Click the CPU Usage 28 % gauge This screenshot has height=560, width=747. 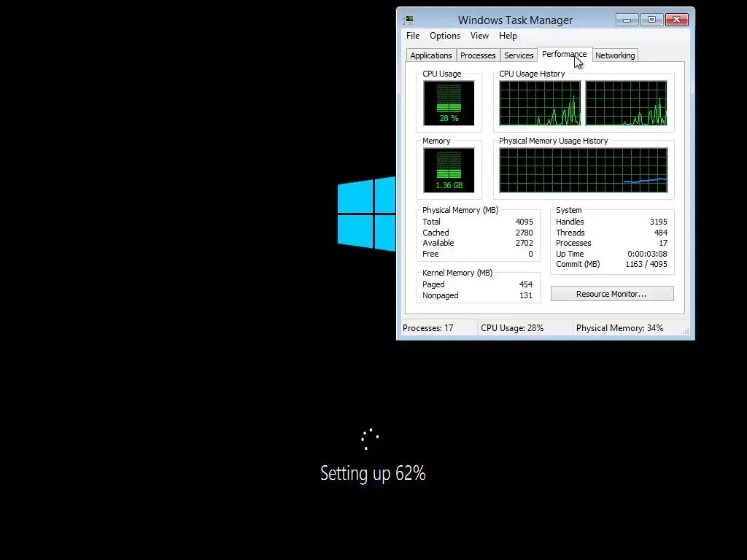(449, 103)
